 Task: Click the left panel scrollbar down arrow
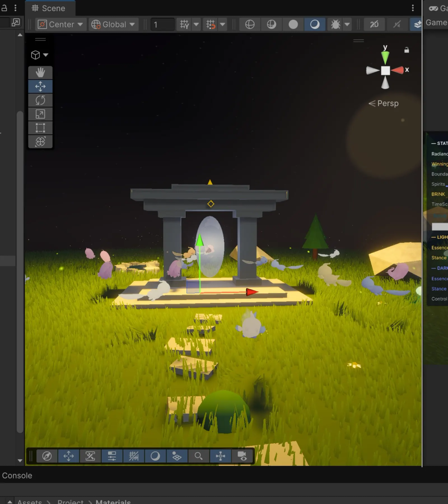click(20, 461)
